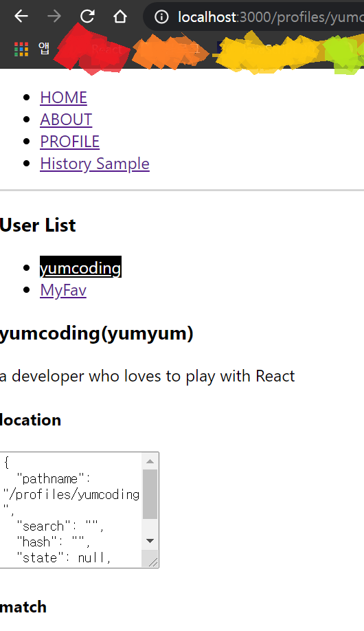Image resolution: width=364 pixels, height=631 pixels.
Task: Open the browser home page icon
Action: point(120,16)
